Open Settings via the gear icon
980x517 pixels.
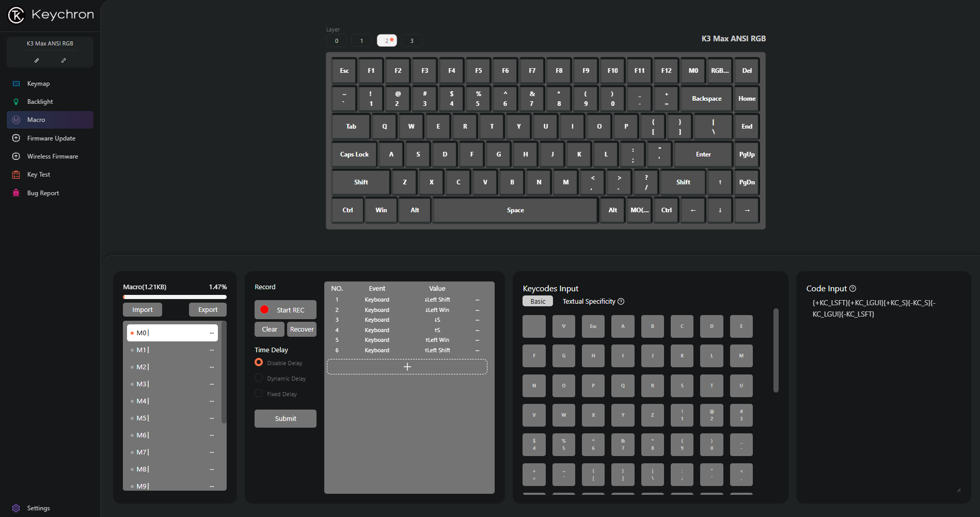point(16,508)
